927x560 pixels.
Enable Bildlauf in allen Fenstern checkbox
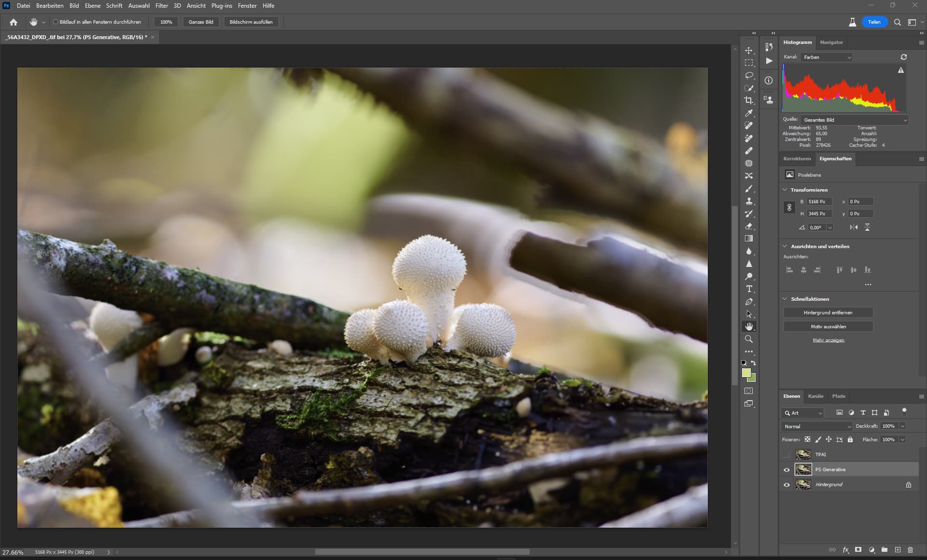point(56,22)
